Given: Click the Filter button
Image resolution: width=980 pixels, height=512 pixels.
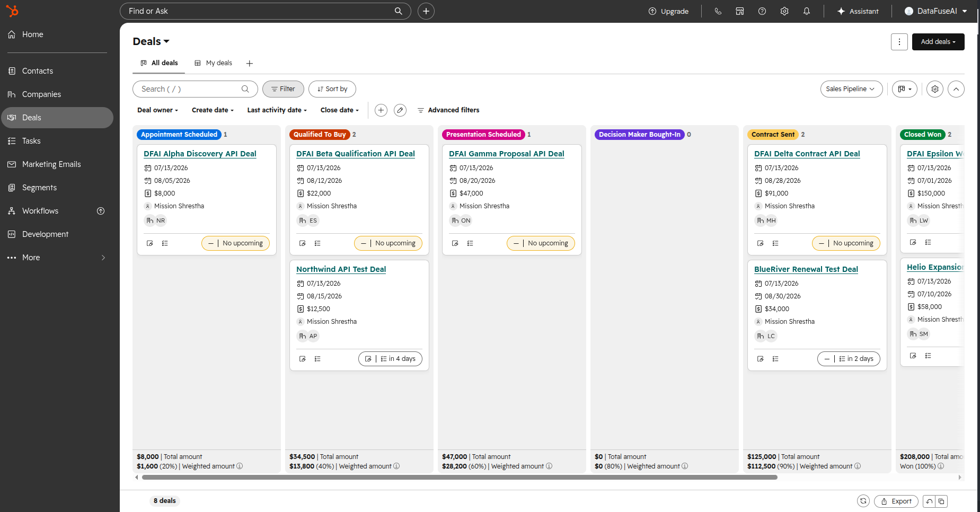Looking at the screenshot, I should 283,89.
